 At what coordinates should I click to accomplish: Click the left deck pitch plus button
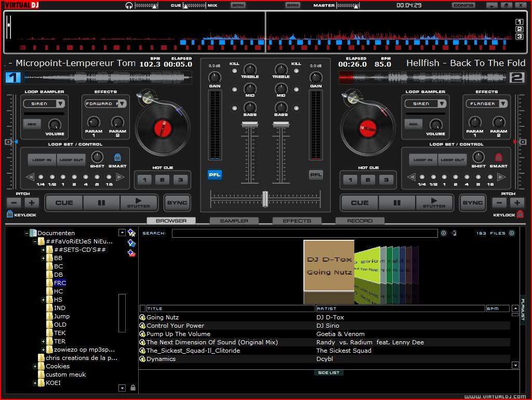click(31, 203)
